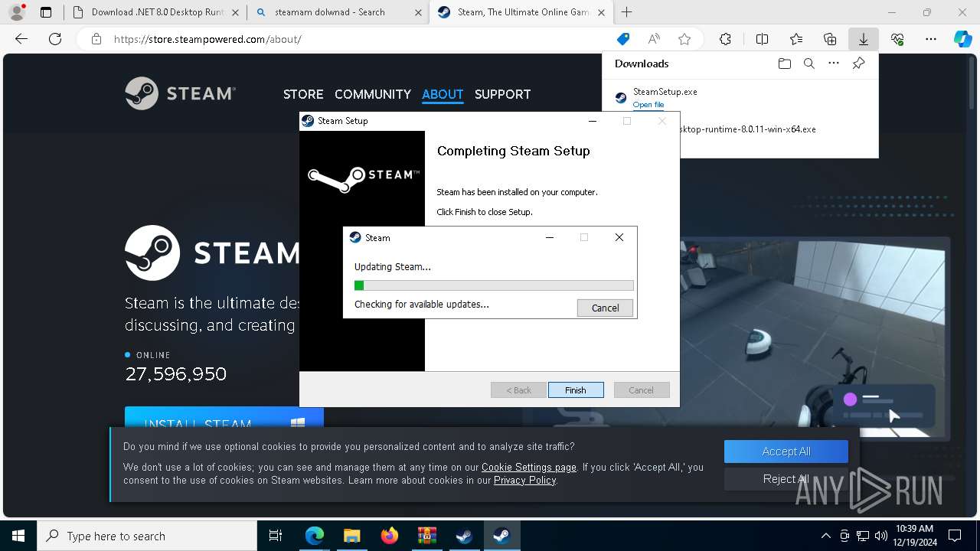Open Browser essentials icon
Screen dimensions: 980x551
897,39
